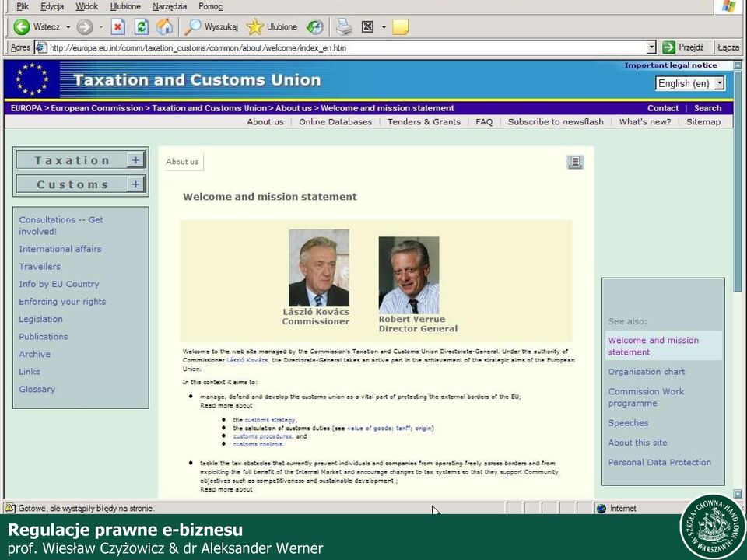The height and width of the screenshot is (560, 747).
Task: Click the printable version icon on page
Action: pos(575,162)
